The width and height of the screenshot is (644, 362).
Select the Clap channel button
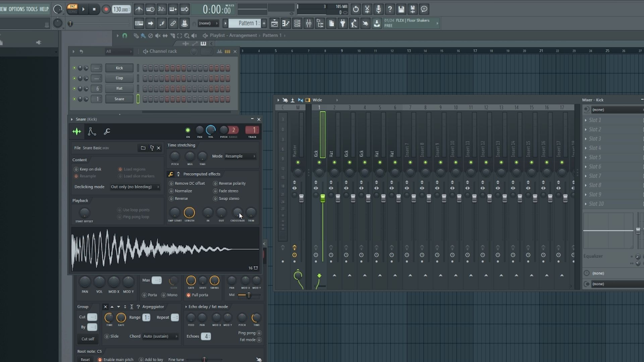(x=119, y=78)
